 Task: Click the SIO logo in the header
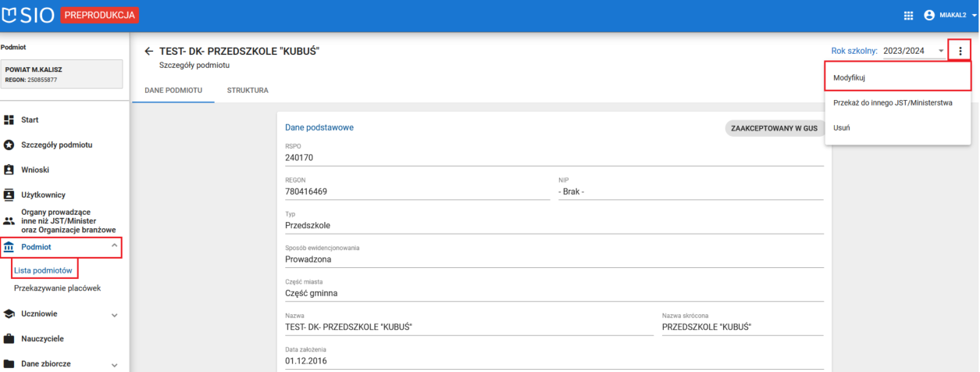pyautogui.click(x=28, y=15)
